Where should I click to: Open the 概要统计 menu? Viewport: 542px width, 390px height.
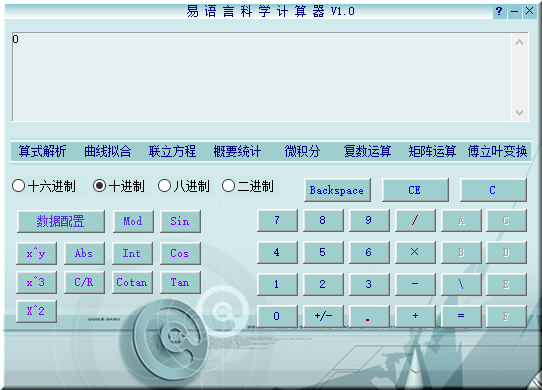237,151
